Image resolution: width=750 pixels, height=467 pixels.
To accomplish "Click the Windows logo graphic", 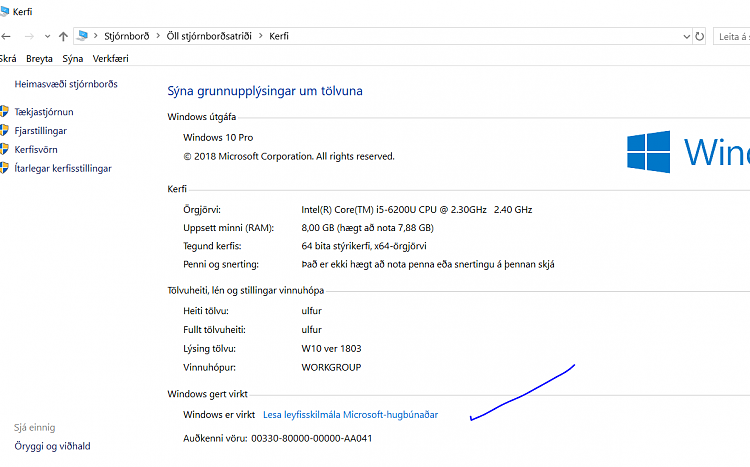I will tap(649, 152).
